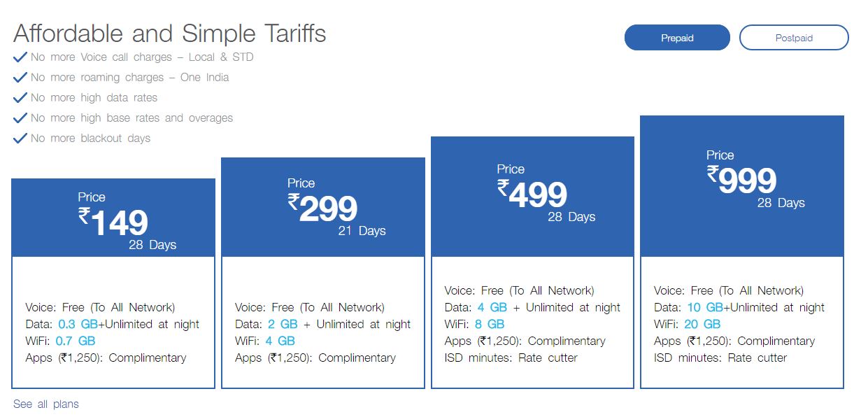Click the Affordable and Simple Tariffs heading
Screen dimensions: 868x417
170,33
